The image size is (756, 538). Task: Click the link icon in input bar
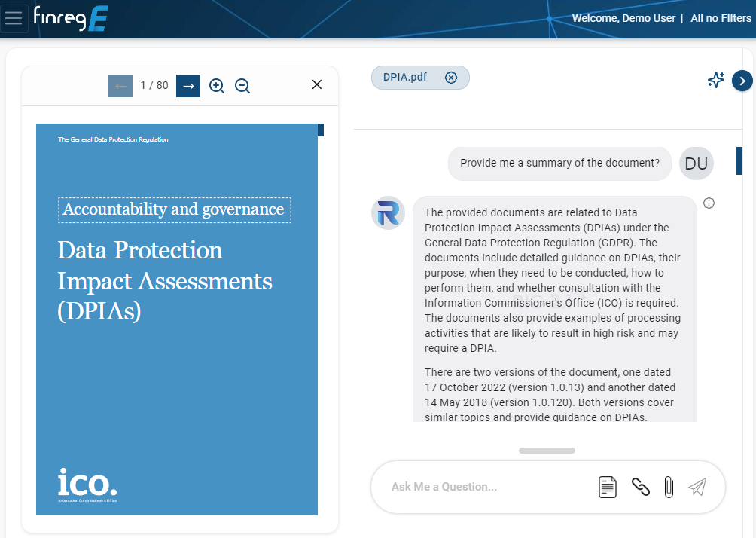click(641, 487)
